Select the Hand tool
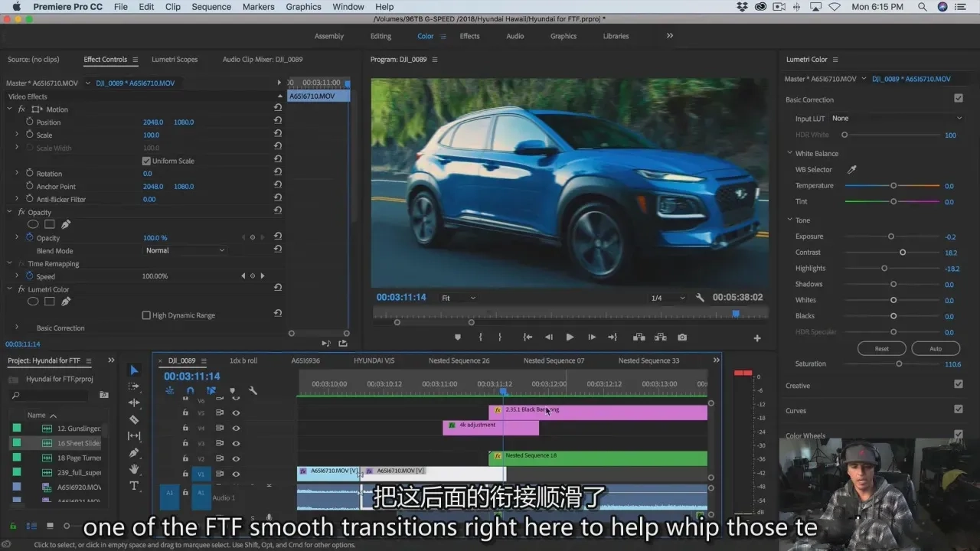This screenshot has height=551, width=980. [x=134, y=469]
